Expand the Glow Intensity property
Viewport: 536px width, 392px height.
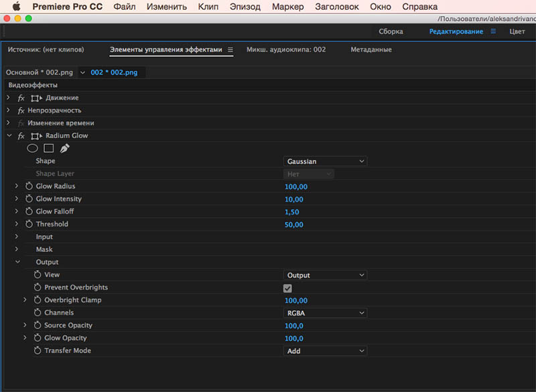16,198
